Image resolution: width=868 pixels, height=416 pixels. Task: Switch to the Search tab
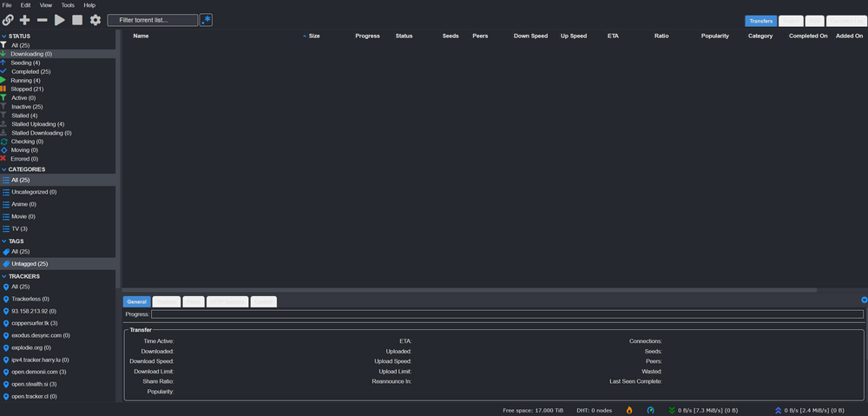791,21
